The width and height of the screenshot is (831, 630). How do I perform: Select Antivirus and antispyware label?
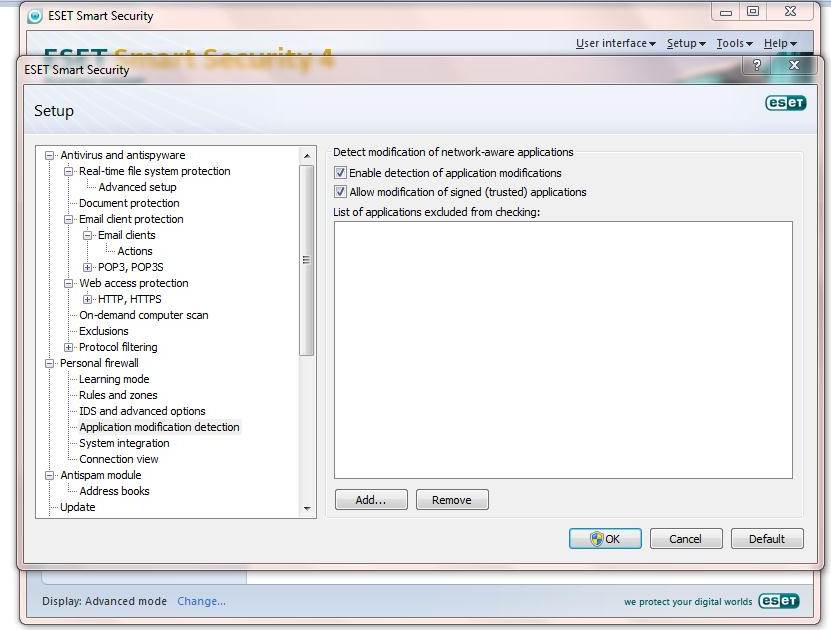123,155
